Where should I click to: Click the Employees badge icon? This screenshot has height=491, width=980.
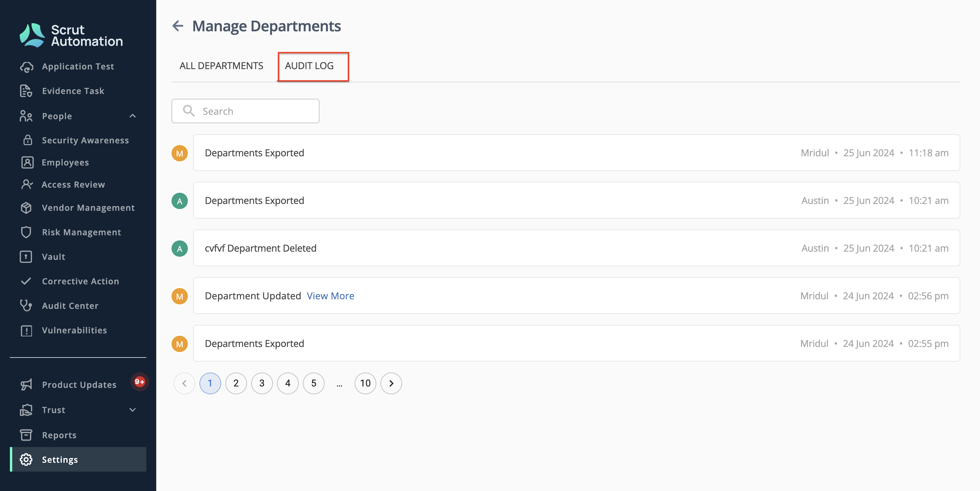pos(27,162)
